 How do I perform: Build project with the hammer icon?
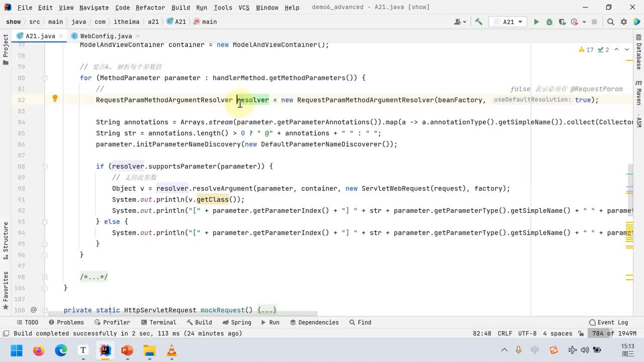[x=478, y=22]
